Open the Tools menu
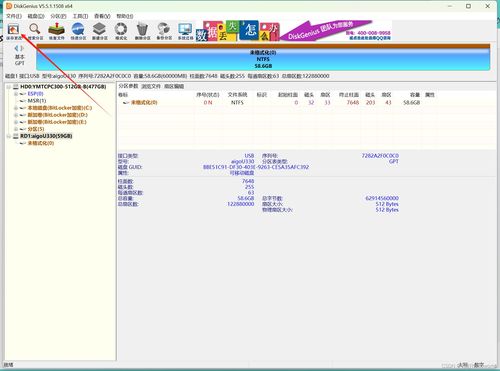The image size is (500, 371). 80,16
